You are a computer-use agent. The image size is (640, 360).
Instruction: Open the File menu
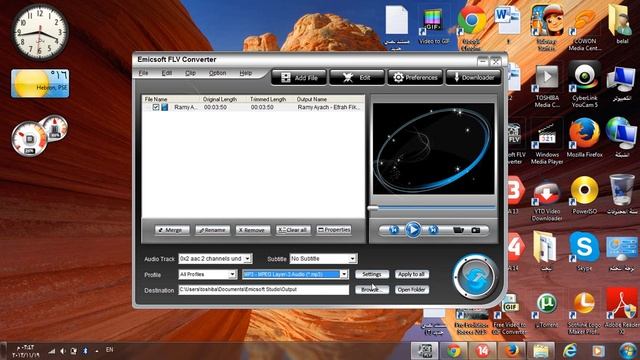[x=143, y=73]
